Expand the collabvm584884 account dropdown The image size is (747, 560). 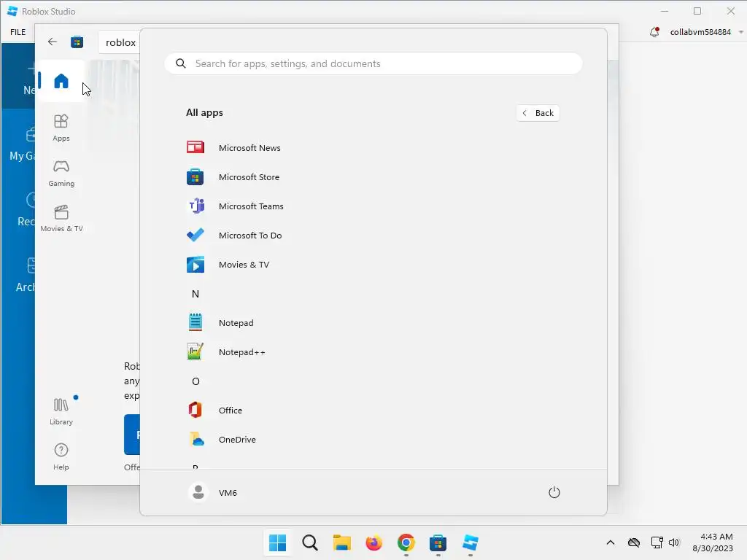pos(741,32)
